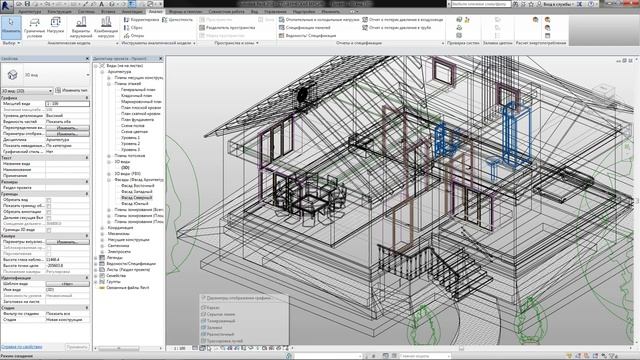Click bottom icon in Расчет энергопотребления panel
The width and height of the screenshot is (640, 360).
tap(547, 36)
